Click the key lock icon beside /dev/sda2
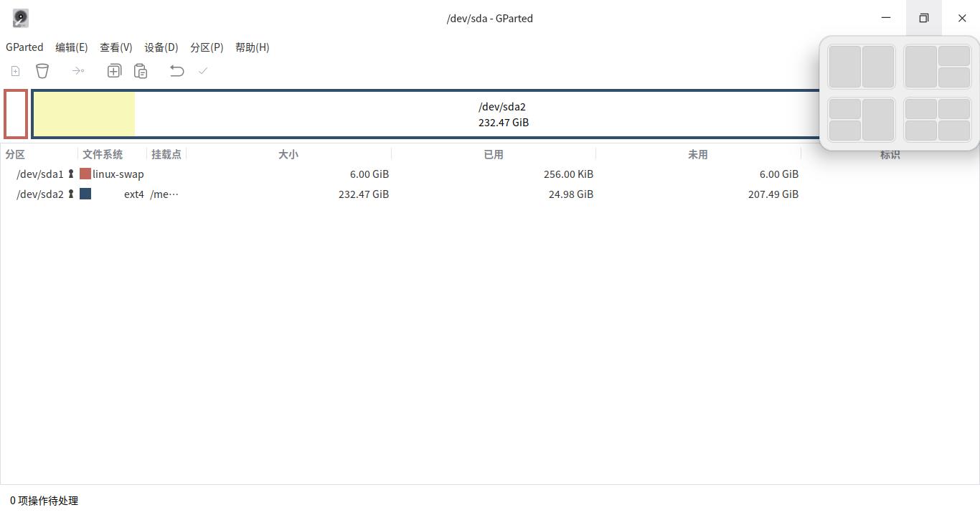Screen dimensions: 980x515 (x=70, y=194)
